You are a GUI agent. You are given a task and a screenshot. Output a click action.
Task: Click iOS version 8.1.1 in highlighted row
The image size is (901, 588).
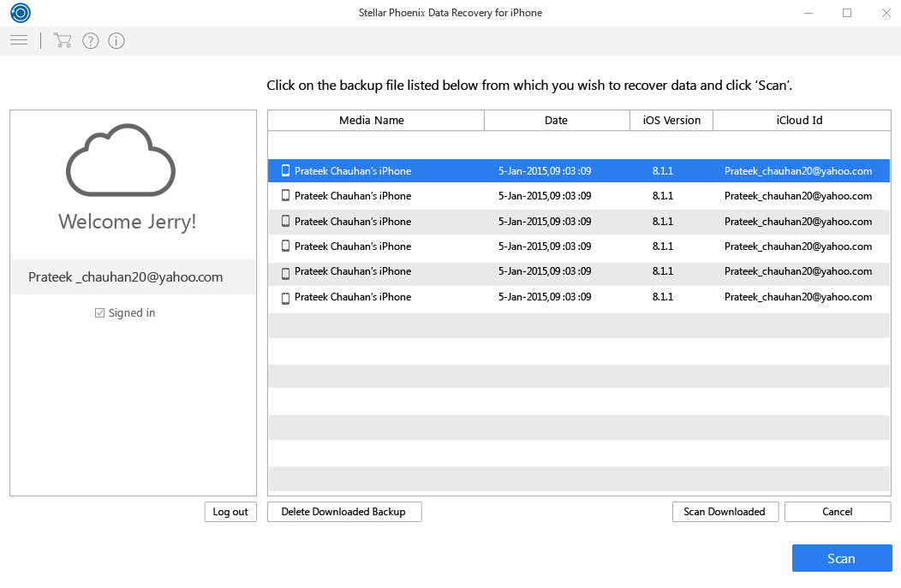(x=663, y=171)
